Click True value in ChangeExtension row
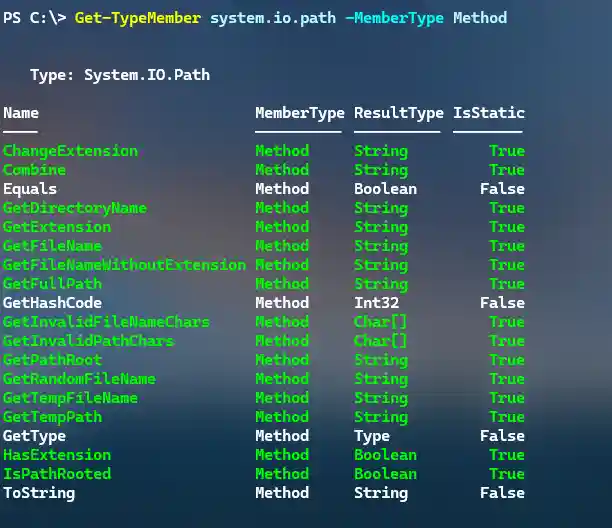 (507, 151)
